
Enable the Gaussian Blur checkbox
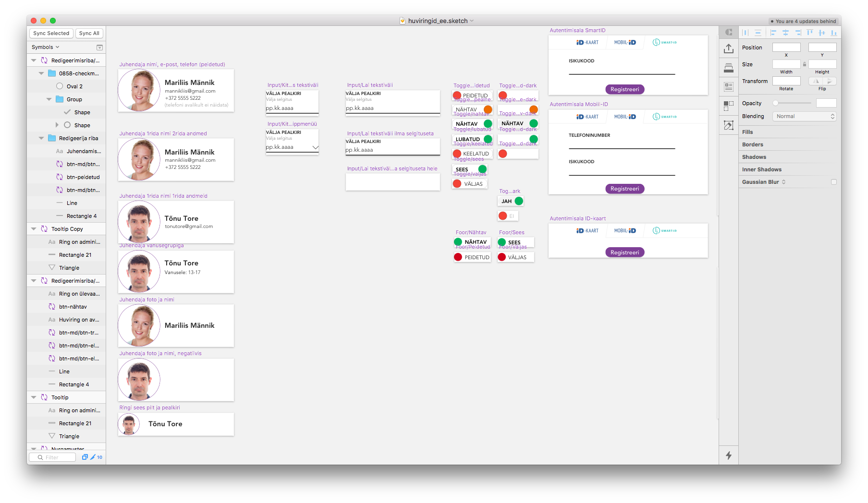pyautogui.click(x=834, y=182)
